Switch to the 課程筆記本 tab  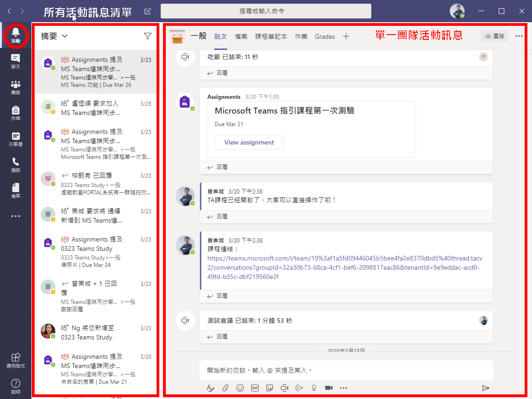click(271, 36)
